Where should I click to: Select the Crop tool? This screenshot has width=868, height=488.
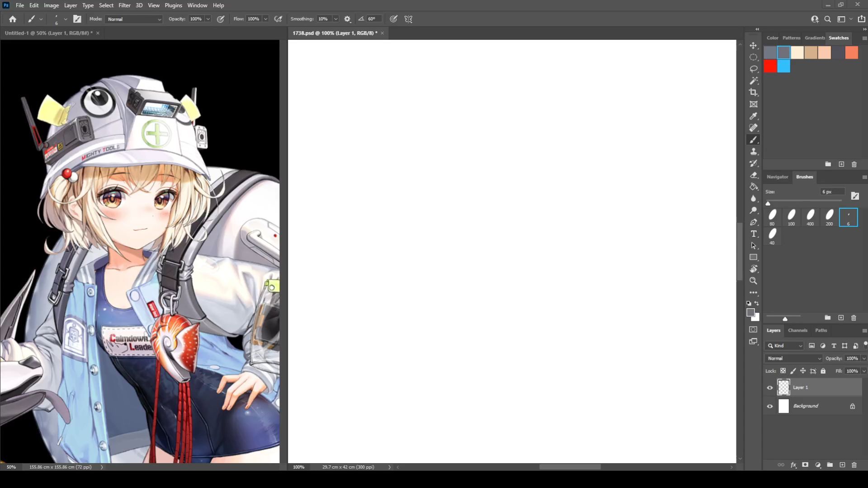(x=753, y=93)
